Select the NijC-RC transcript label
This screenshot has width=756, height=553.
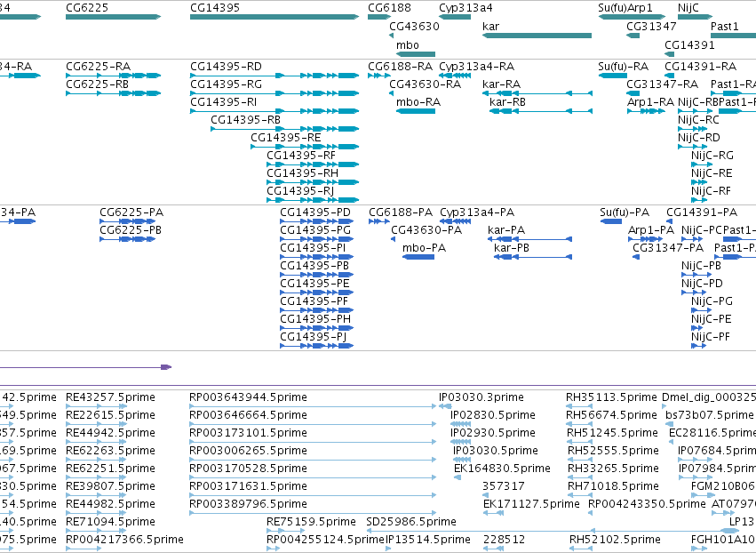[698, 120]
